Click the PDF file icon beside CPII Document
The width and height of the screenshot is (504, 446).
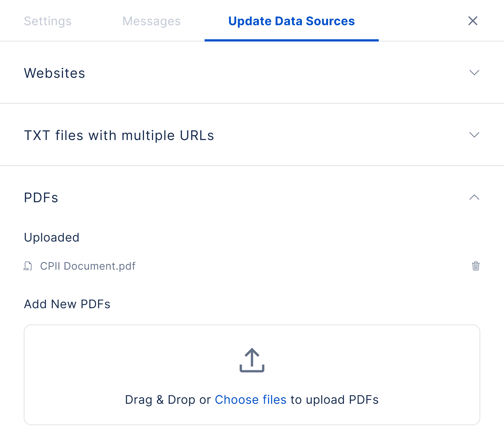[x=28, y=266]
